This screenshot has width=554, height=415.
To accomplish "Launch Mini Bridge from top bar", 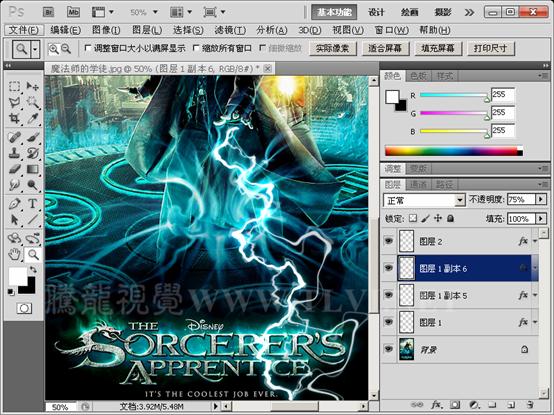I will [73, 12].
